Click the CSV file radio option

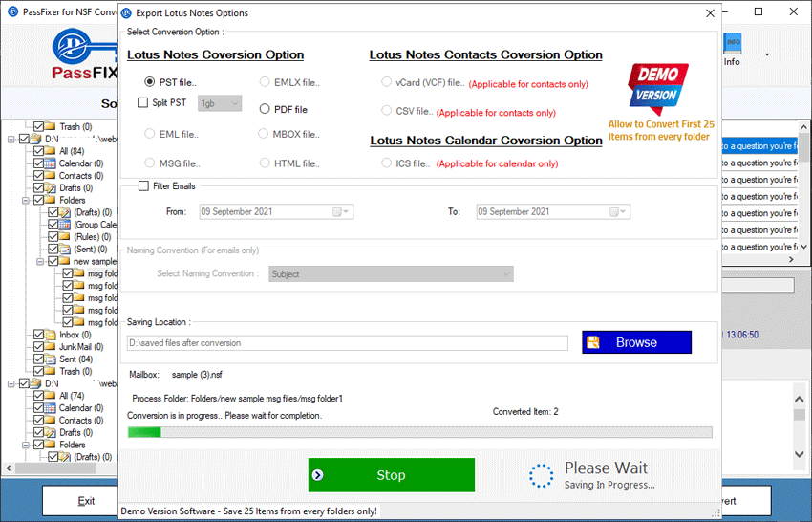pos(386,110)
